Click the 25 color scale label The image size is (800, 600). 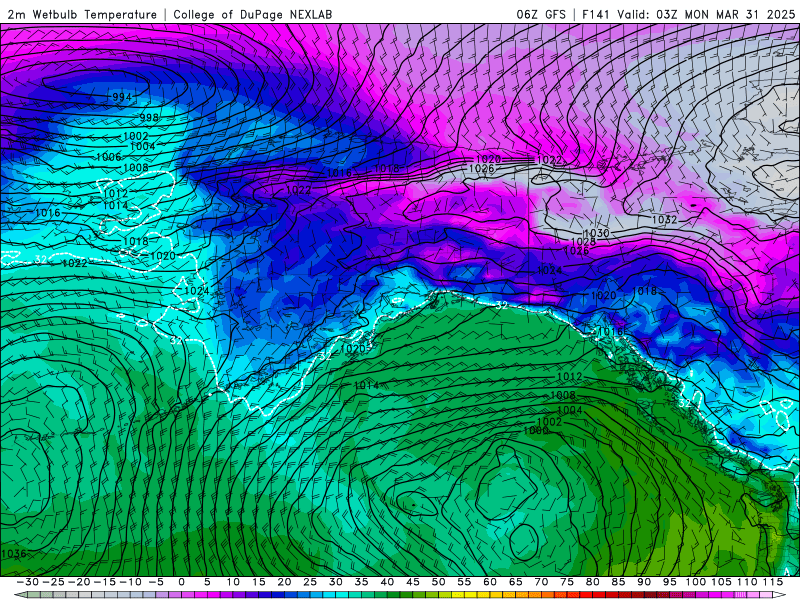click(x=310, y=582)
